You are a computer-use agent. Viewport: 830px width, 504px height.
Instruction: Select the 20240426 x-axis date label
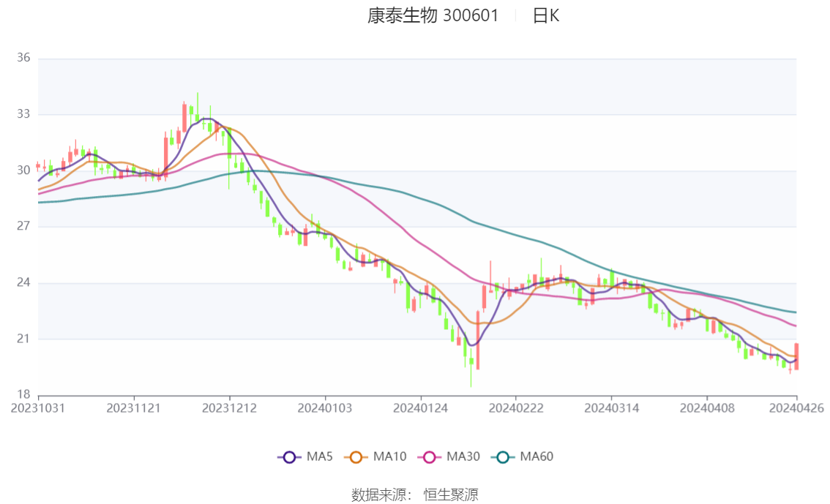click(796, 408)
